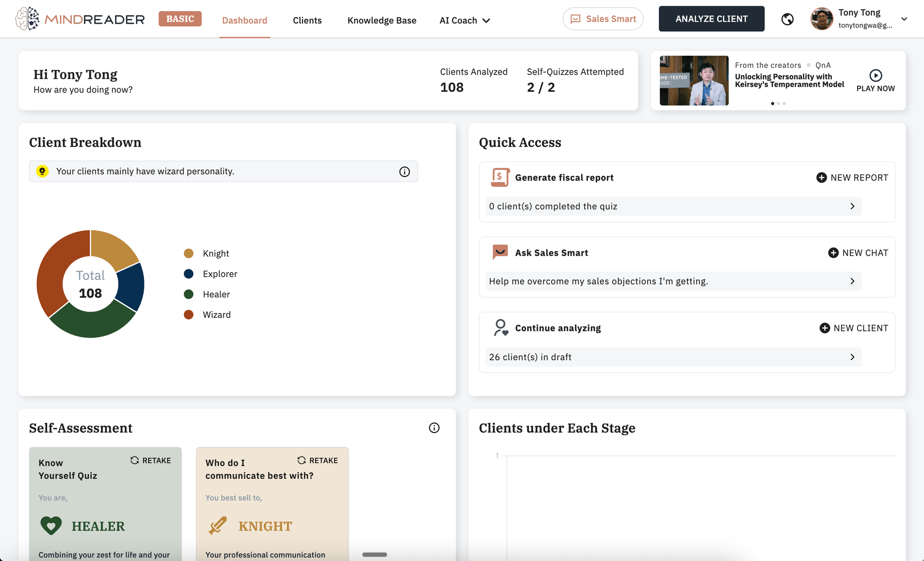The width and height of the screenshot is (924, 561).
Task: Click the creators video thumbnail
Action: 693,80
